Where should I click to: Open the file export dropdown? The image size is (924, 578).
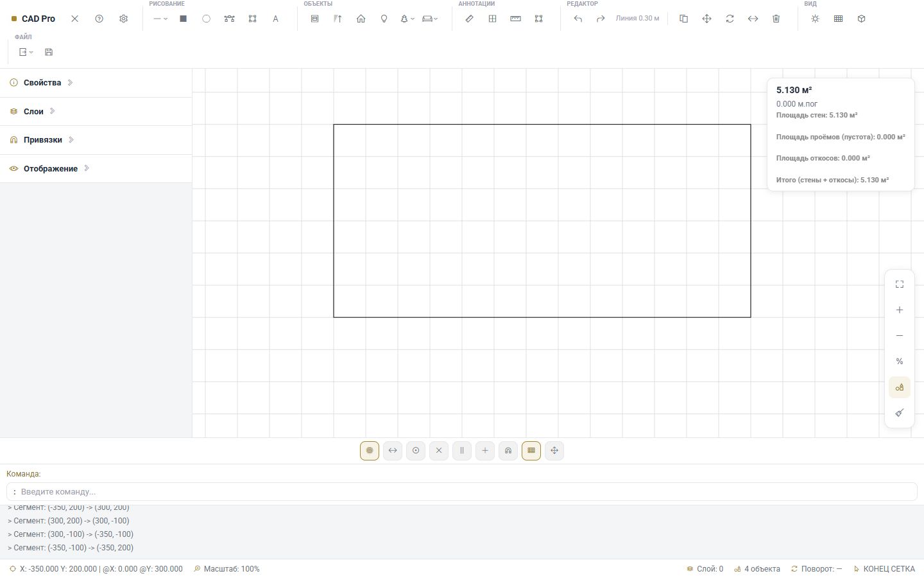point(26,52)
